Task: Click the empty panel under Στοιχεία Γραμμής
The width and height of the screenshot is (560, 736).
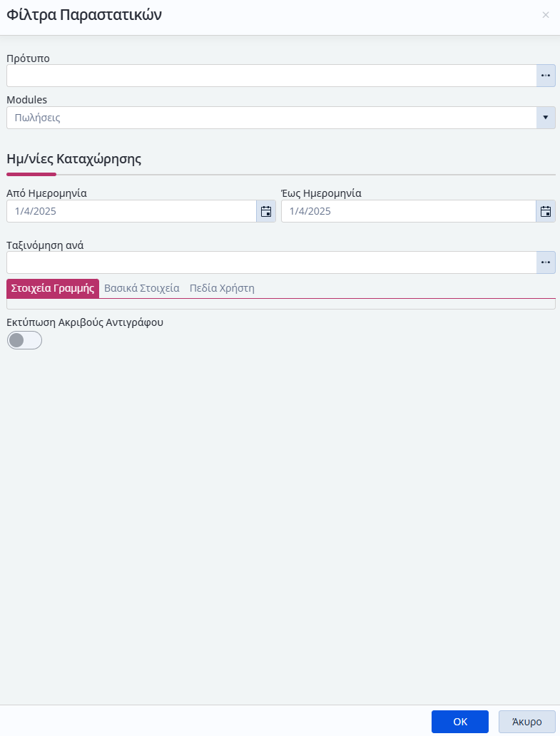Action: [x=280, y=304]
